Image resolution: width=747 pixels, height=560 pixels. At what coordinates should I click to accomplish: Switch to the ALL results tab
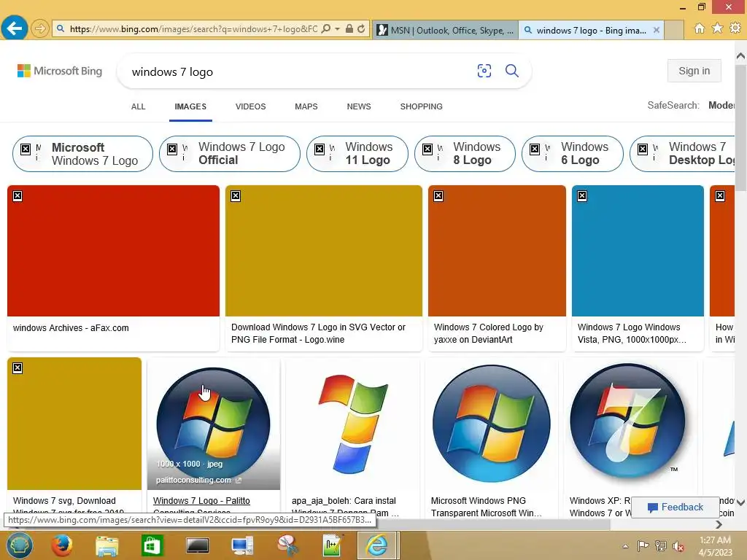tap(138, 106)
